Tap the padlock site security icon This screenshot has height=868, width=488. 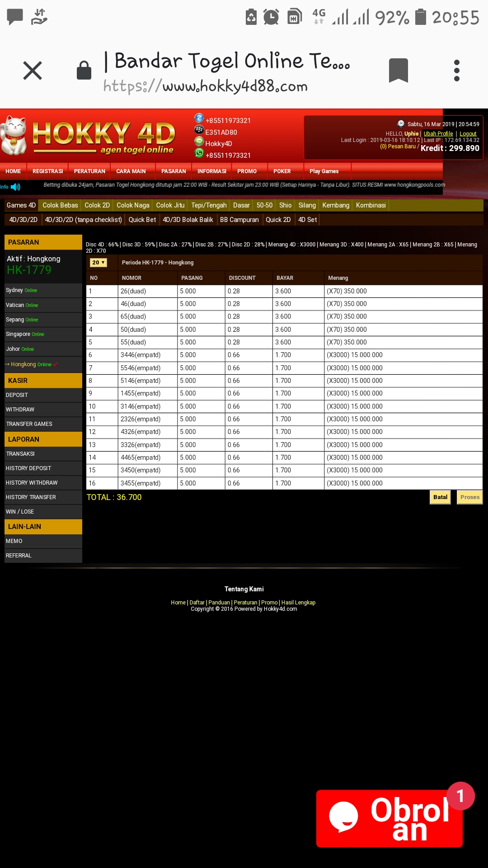tap(84, 70)
